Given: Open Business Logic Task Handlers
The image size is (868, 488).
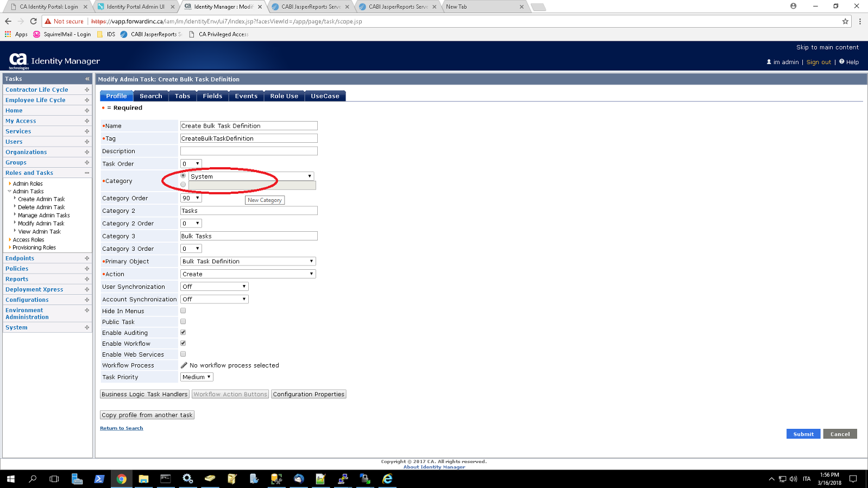Looking at the screenshot, I should point(144,394).
